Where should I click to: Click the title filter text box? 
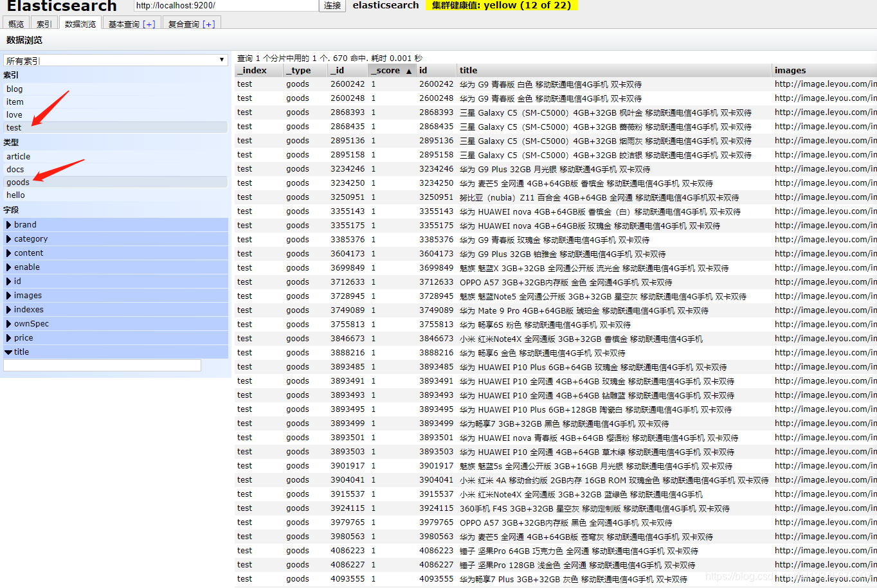point(102,366)
